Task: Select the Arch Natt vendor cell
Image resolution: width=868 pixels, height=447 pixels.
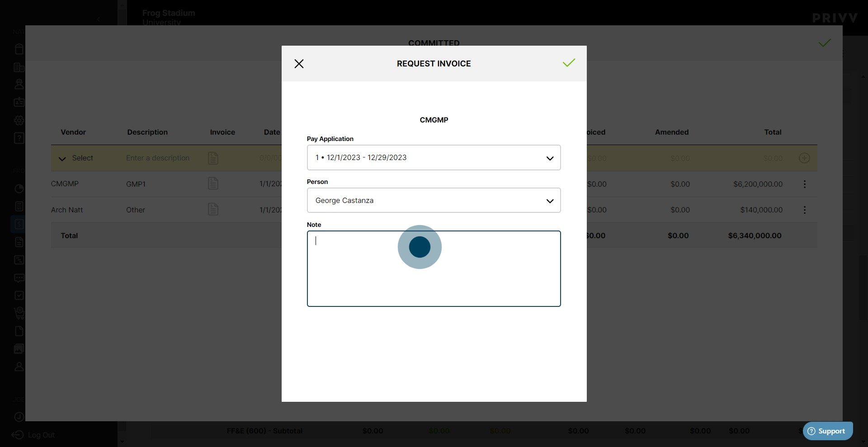Action: (67, 210)
